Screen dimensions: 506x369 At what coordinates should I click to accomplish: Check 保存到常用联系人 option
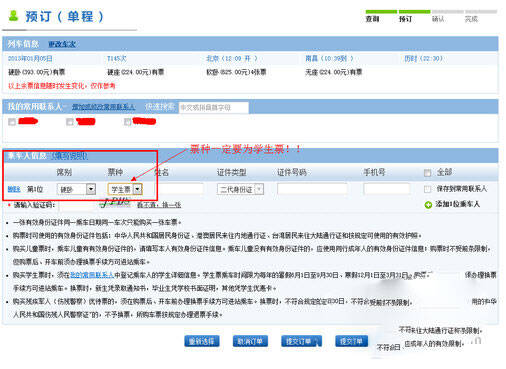click(x=427, y=189)
